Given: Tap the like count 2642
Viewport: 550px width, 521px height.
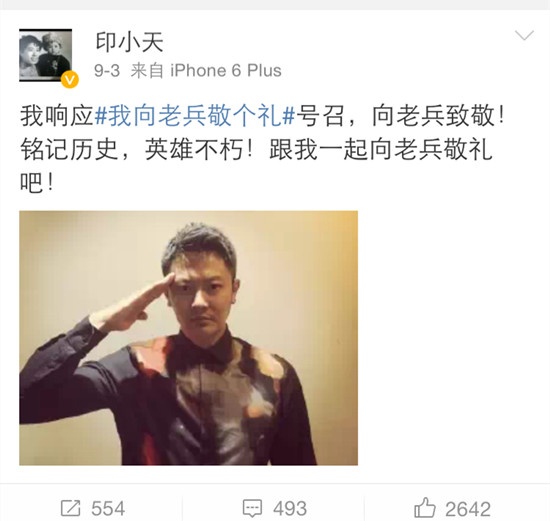Looking at the screenshot, I should click(x=468, y=509).
